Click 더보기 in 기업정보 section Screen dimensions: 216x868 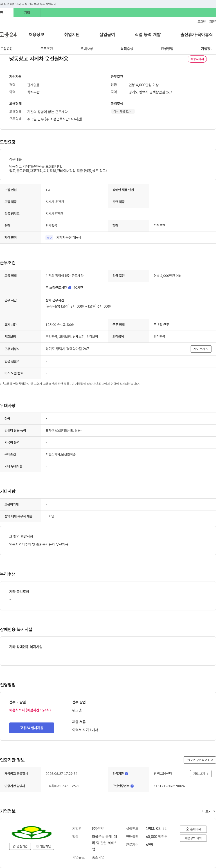pos(209,811)
